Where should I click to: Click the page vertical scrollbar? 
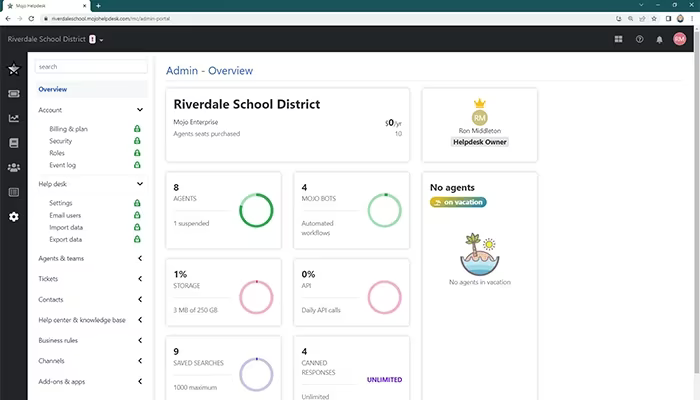[697, 201]
